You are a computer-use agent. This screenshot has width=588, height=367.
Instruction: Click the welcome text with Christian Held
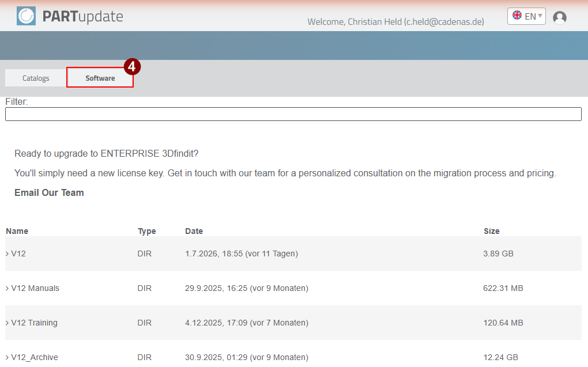395,22
